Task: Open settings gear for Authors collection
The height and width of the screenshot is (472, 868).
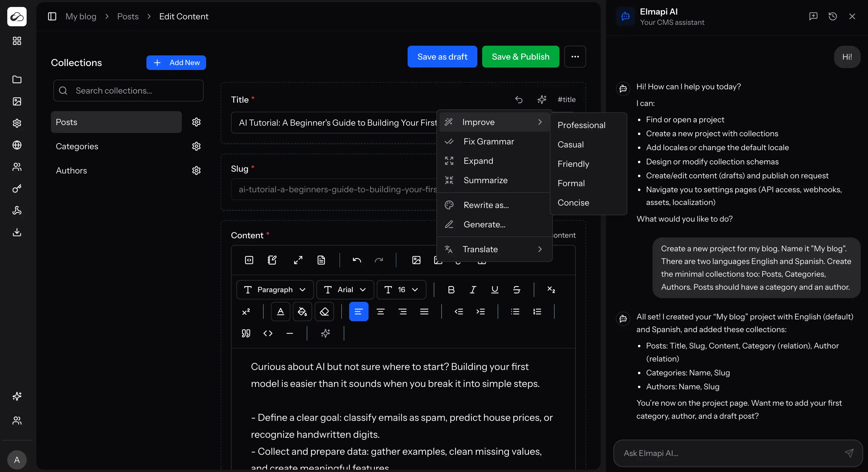Action: coord(196,170)
